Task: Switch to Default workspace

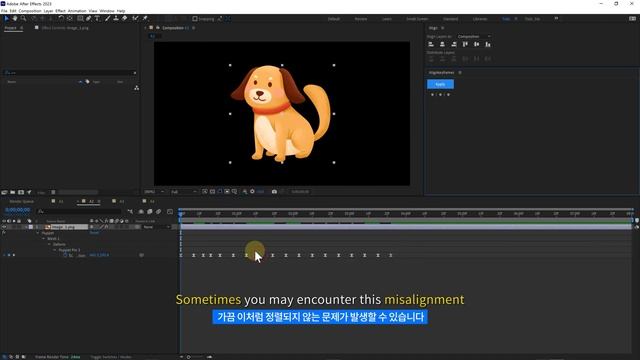Action: tap(333, 19)
